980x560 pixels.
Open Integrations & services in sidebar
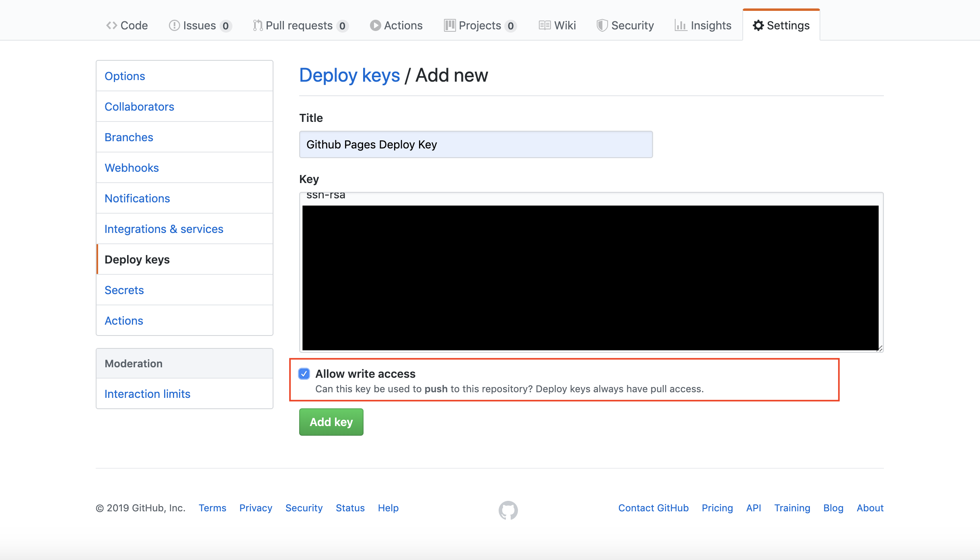coord(185,229)
